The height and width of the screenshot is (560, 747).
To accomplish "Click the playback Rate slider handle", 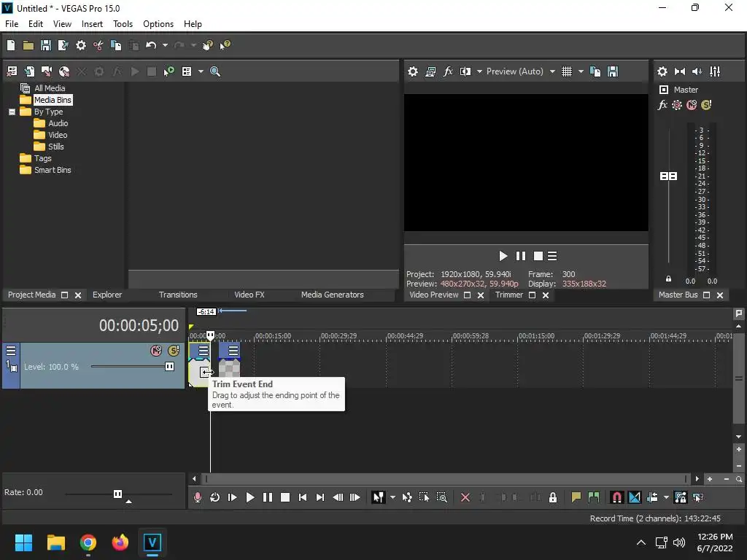I will pos(117,494).
